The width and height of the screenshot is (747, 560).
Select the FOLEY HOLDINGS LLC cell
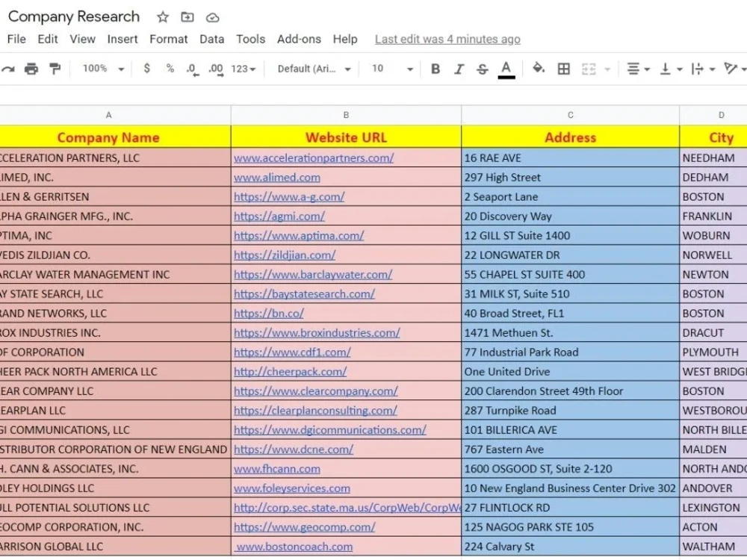pos(115,488)
